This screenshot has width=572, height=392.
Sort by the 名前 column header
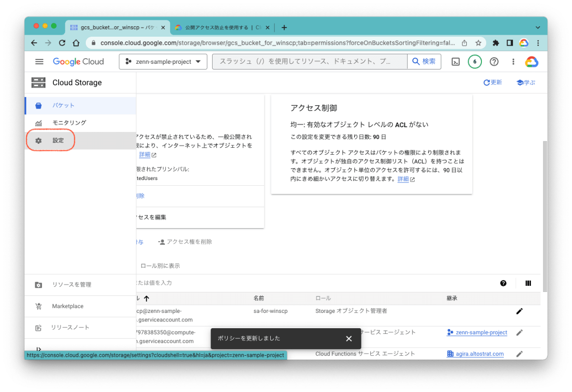tap(259, 298)
